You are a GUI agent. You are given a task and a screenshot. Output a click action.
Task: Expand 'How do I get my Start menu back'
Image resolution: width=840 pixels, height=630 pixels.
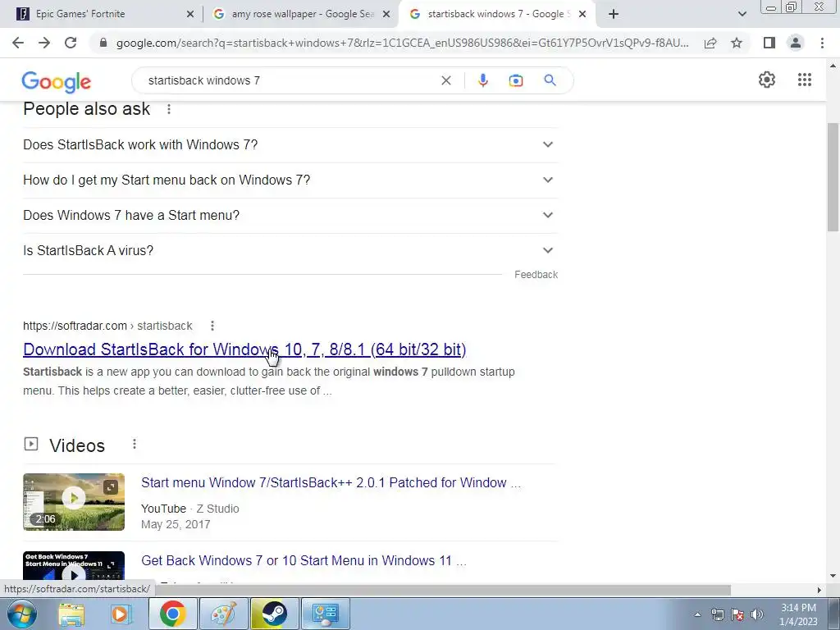click(x=290, y=180)
